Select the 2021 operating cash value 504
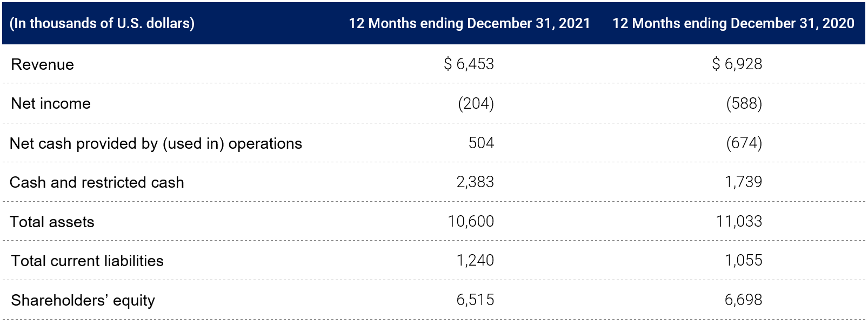This screenshot has width=868, height=324. 481,143
